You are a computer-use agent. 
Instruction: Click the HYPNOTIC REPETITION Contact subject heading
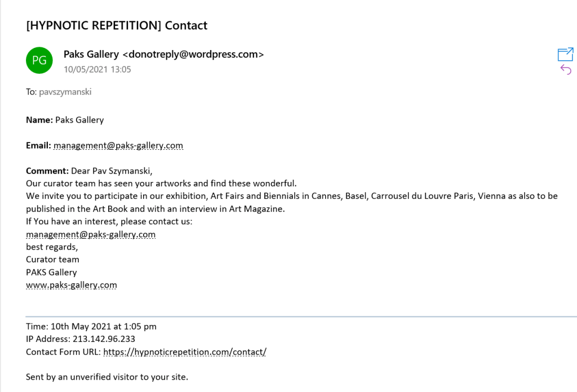point(117,25)
